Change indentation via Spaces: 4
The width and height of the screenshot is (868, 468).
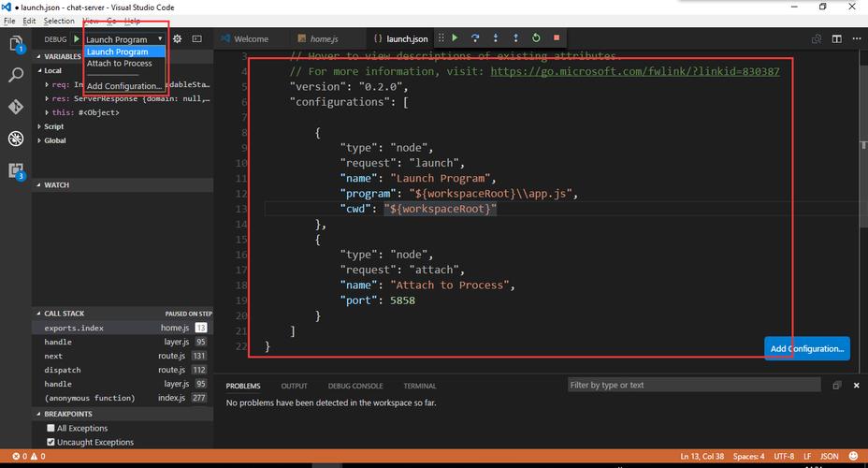(748, 457)
